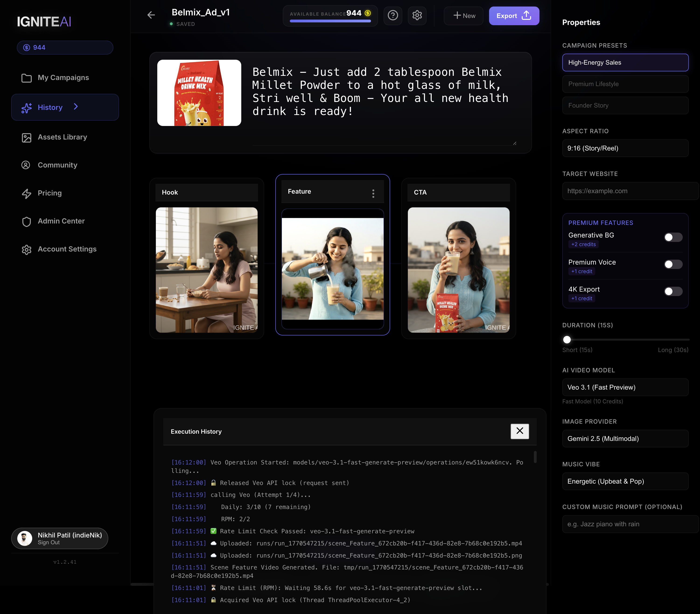Click the Feature card three-dot menu
700x614 pixels.
(x=373, y=193)
